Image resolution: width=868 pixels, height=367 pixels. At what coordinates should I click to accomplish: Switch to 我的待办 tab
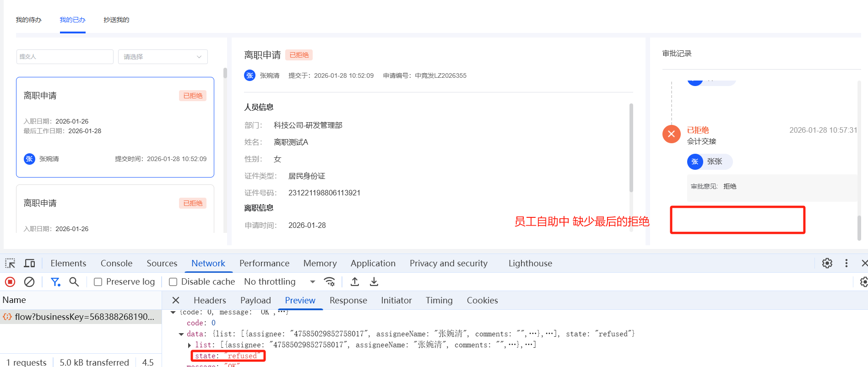click(28, 20)
